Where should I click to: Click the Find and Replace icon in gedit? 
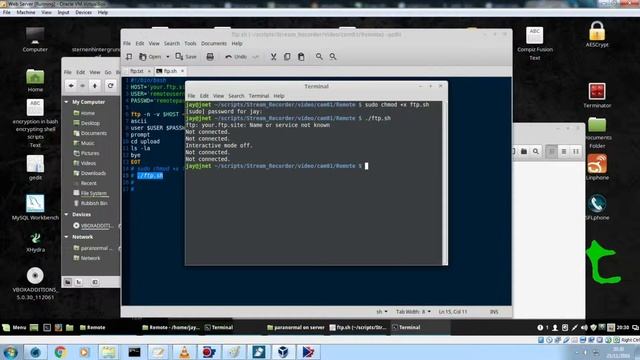tap(333, 57)
